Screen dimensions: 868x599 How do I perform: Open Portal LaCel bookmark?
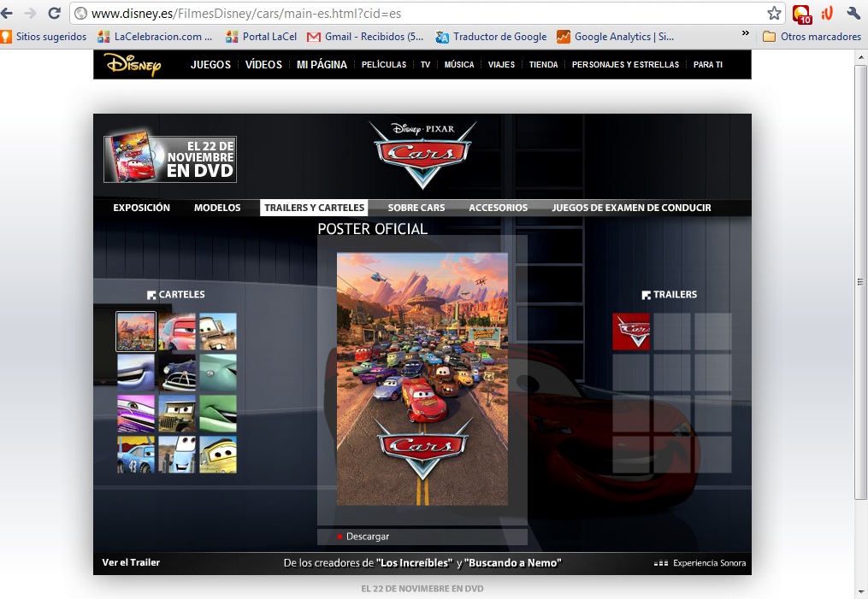coord(262,37)
